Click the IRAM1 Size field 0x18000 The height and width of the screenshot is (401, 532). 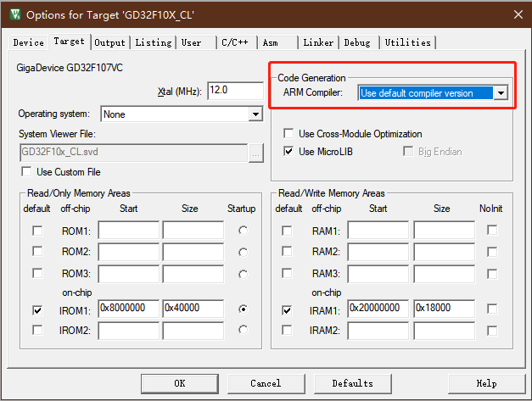[x=444, y=309]
